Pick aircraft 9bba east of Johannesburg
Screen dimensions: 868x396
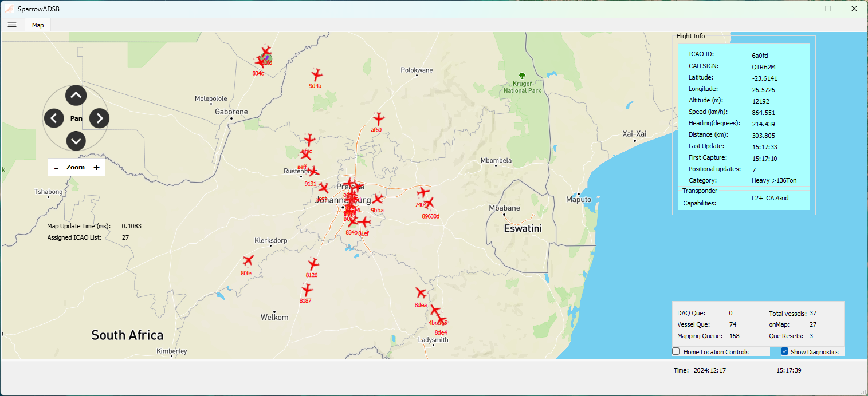pyautogui.click(x=377, y=200)
